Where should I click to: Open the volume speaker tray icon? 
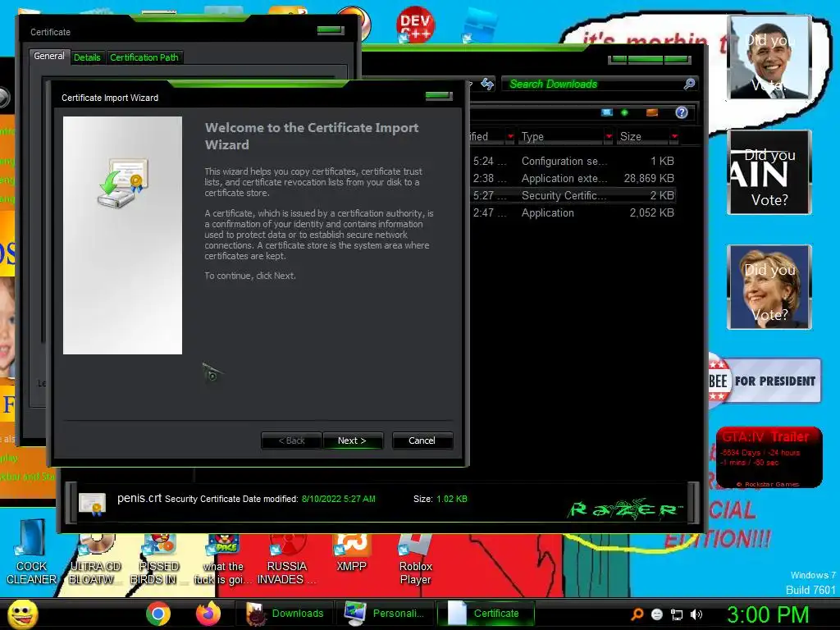click(x=696, y=614)
